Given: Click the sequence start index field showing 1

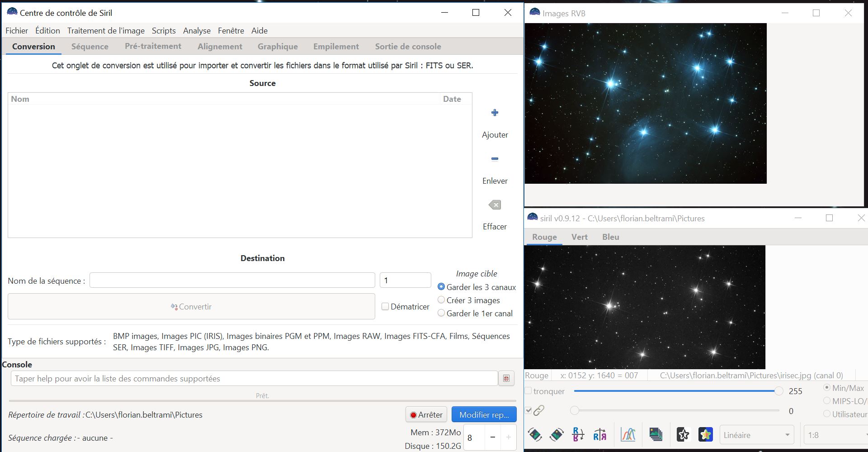Looking at the screenshot, I should tap(405, 280).
